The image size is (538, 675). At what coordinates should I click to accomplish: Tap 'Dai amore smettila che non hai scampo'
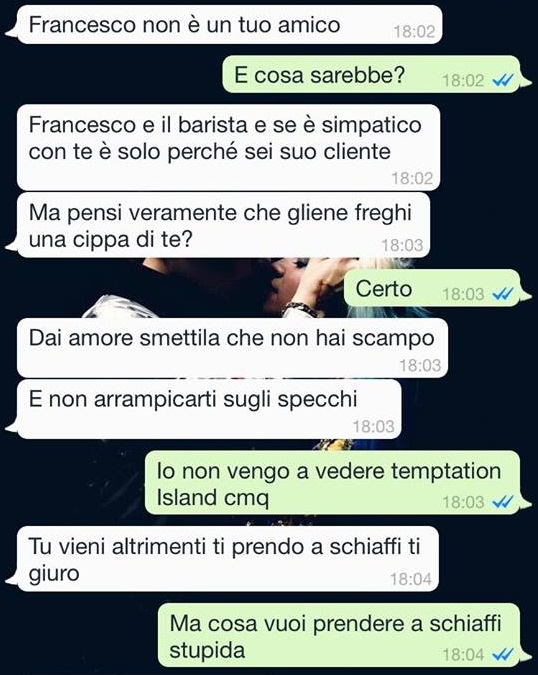[232, 348]
